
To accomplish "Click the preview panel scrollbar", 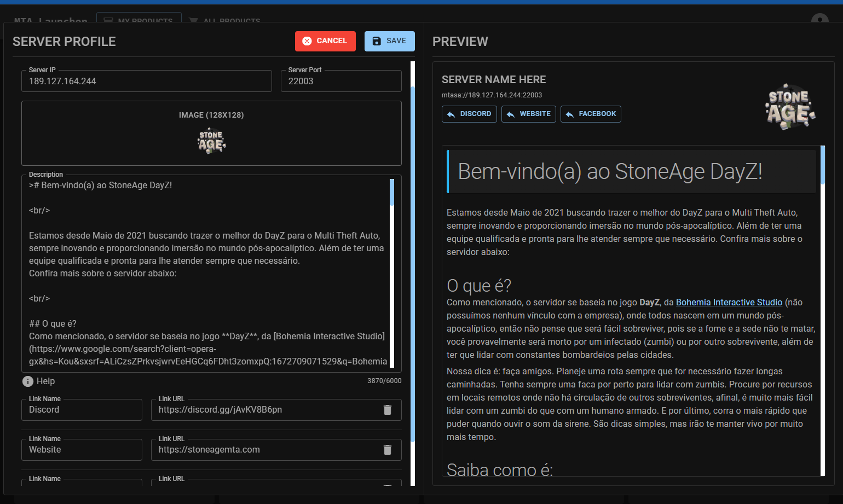I will point(824,164).
